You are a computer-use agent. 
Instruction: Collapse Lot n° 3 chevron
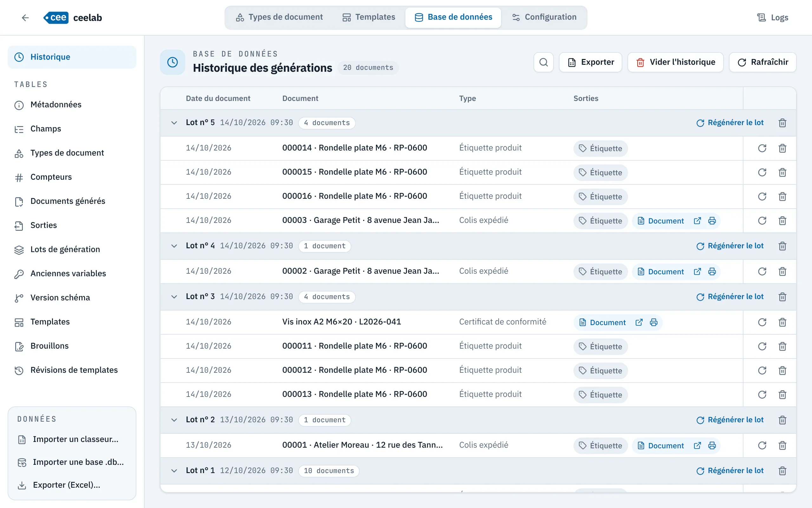tap(174, 297)
